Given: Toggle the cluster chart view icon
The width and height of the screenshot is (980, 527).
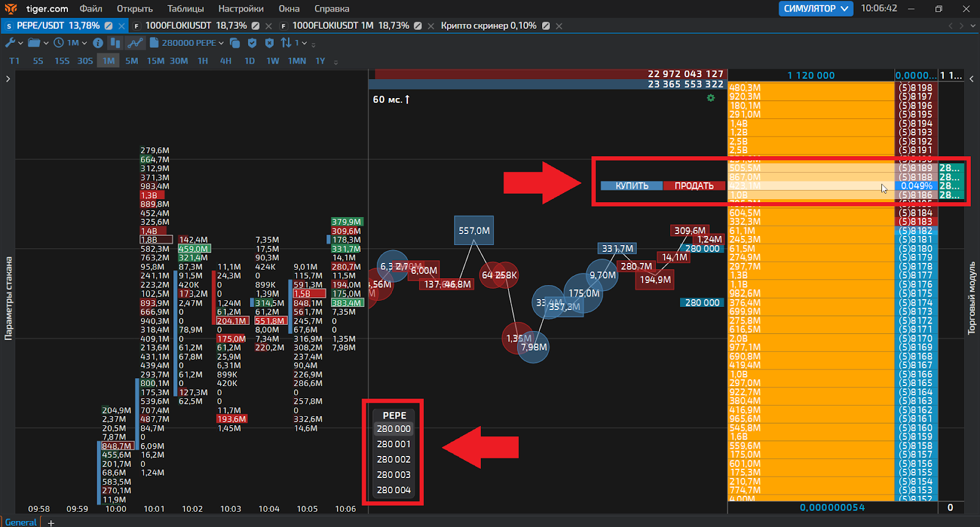Looking at the screenshot, I should point(115,43).
